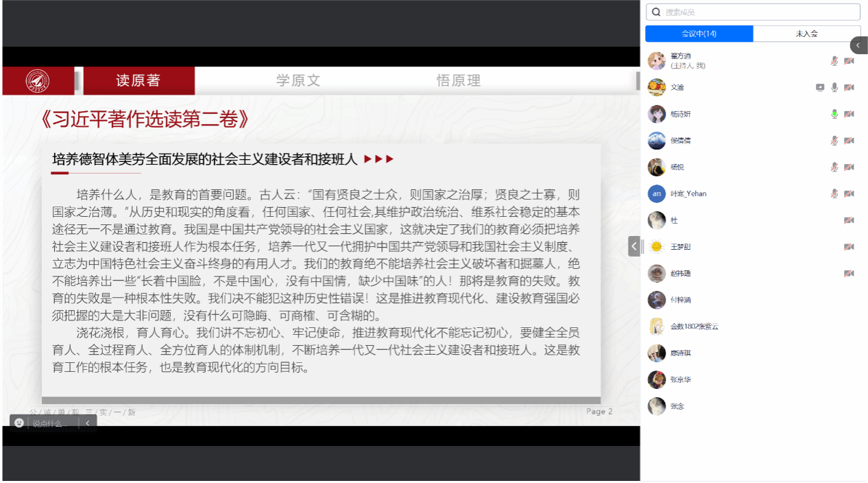The width and height of the screenshot is (868, 483).
Task: Click the 悟原理 slide heading
Action: 459,81
